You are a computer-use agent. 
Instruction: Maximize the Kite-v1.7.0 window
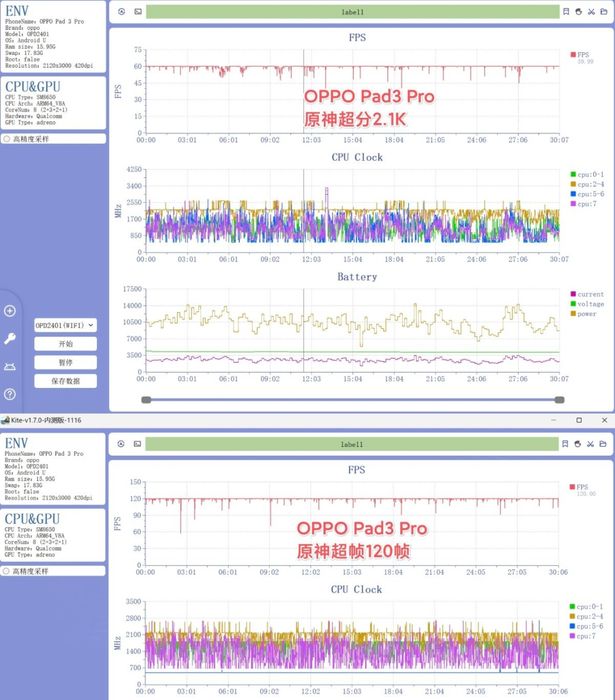coord(579,420)
